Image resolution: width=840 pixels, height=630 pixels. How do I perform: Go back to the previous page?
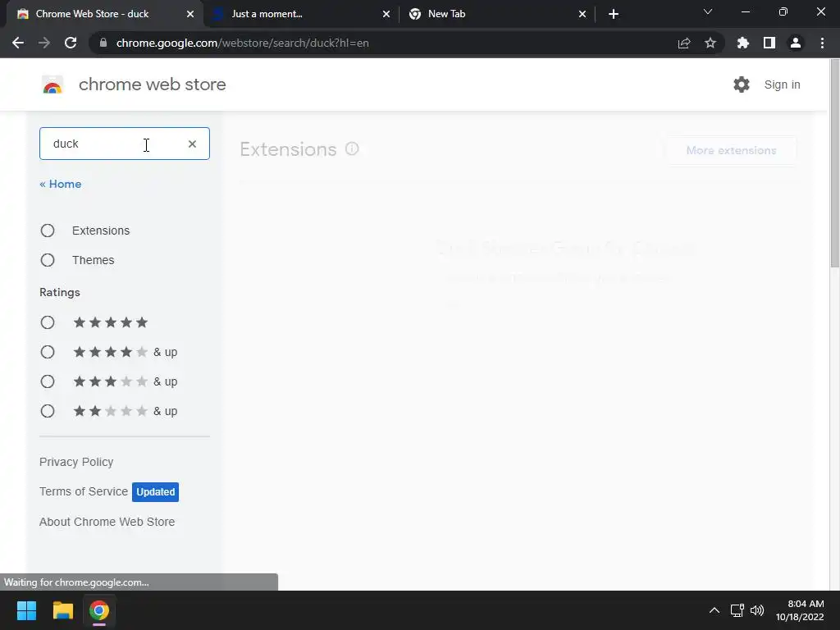[18, 43]
